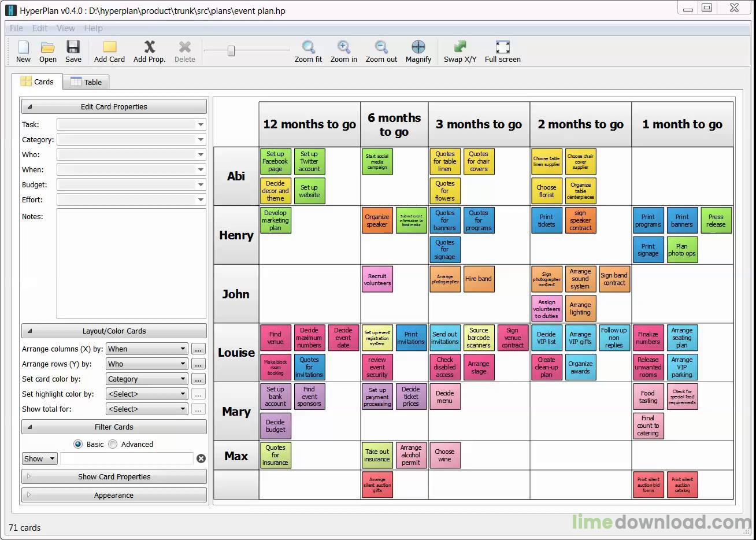Viewport: 756px width, 540px height.
Task: Open the File menu
Action: click(x=16, y=28)
